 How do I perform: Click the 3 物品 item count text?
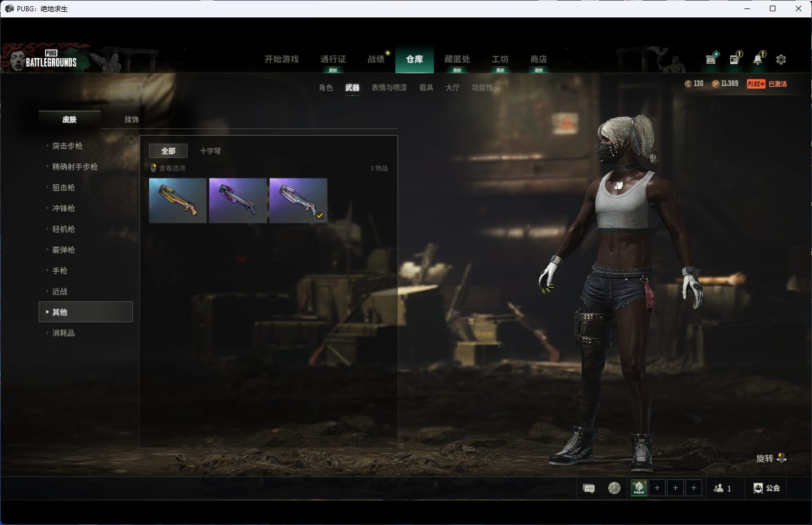379,168
